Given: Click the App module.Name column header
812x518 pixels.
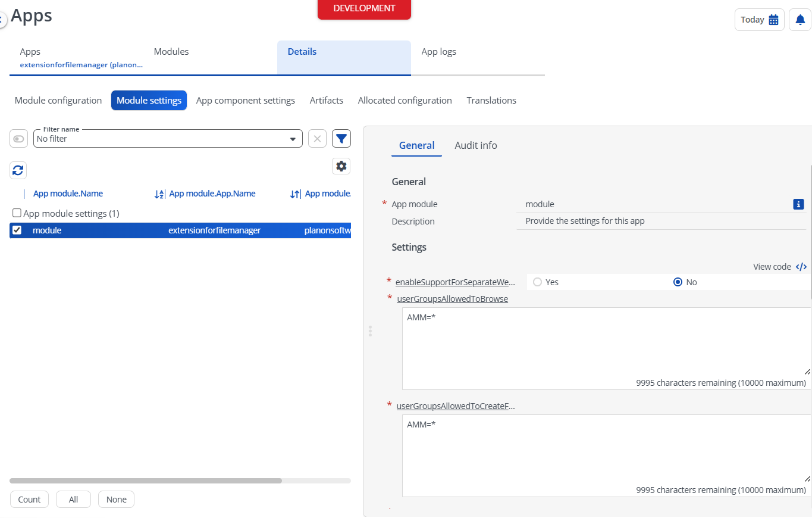Looking at the screenshot, I should pos(68,194).
